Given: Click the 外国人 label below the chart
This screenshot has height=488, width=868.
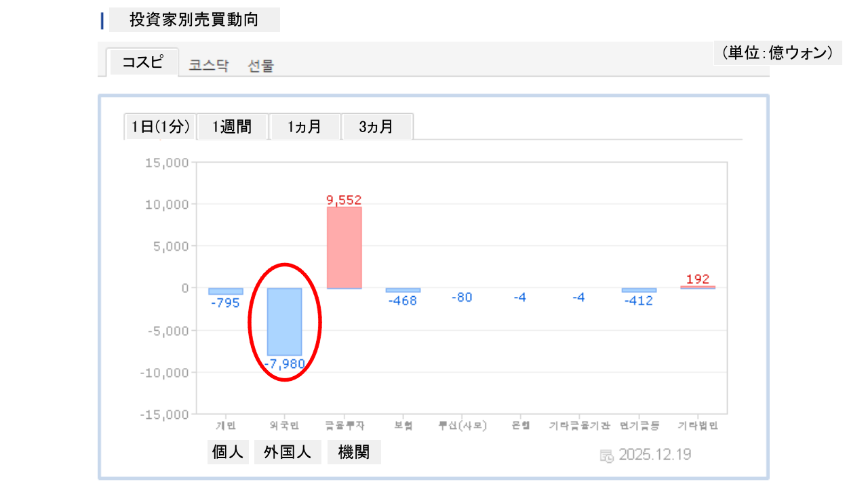Looking at the screenshot, I should (x=288, y=452).
